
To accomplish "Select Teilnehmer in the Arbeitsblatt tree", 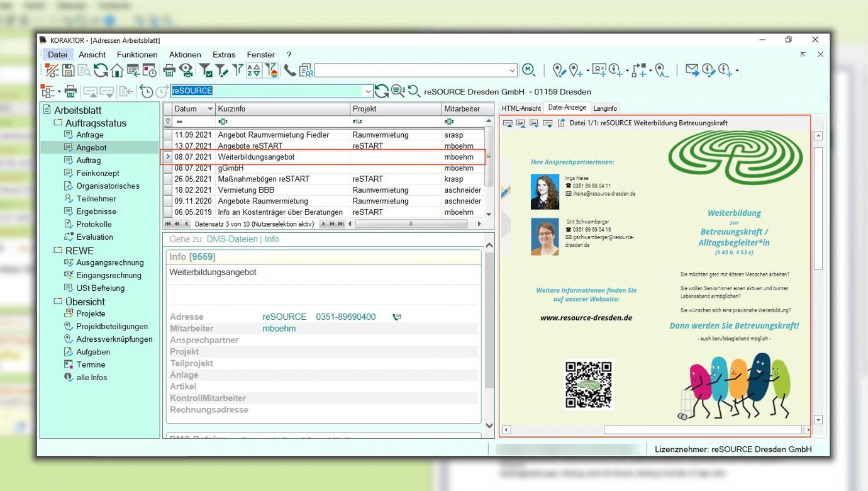I will pyautogui.click(x=96, y=199).
